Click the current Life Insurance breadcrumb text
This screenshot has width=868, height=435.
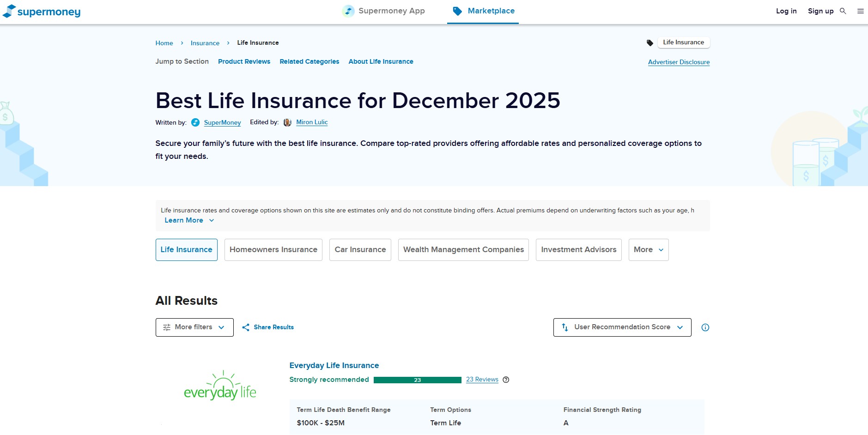point(258,43)
